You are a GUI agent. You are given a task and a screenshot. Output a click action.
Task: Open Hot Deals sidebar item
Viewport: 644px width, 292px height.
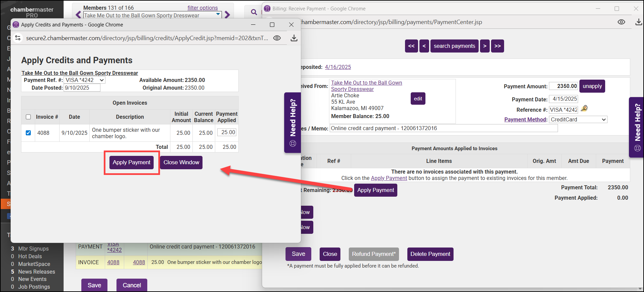pos(30,256)
